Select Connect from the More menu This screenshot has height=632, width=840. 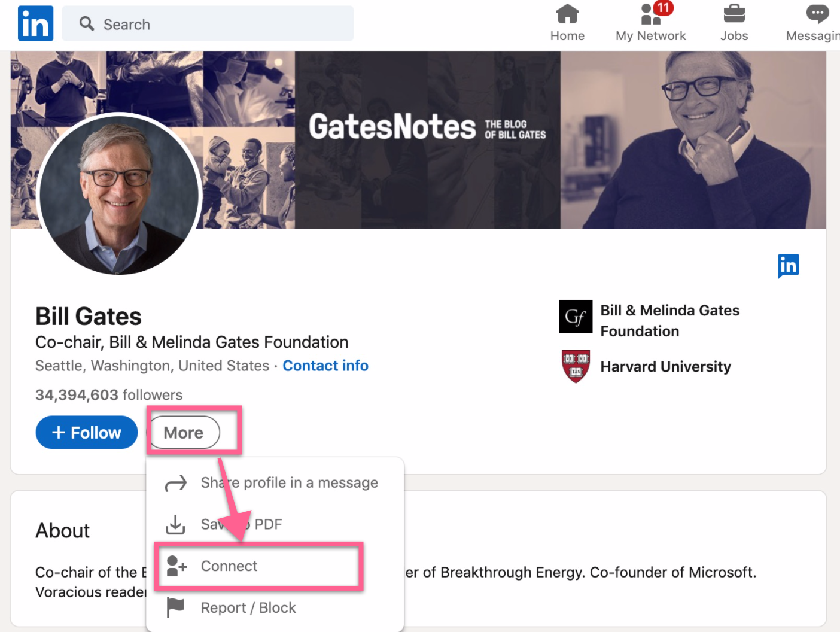[229, 566]
